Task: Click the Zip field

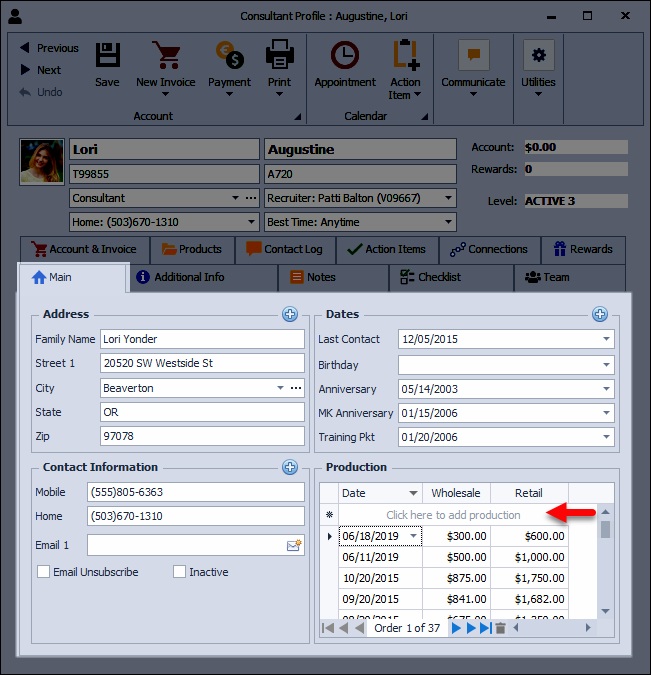Action: pos(202,436)
